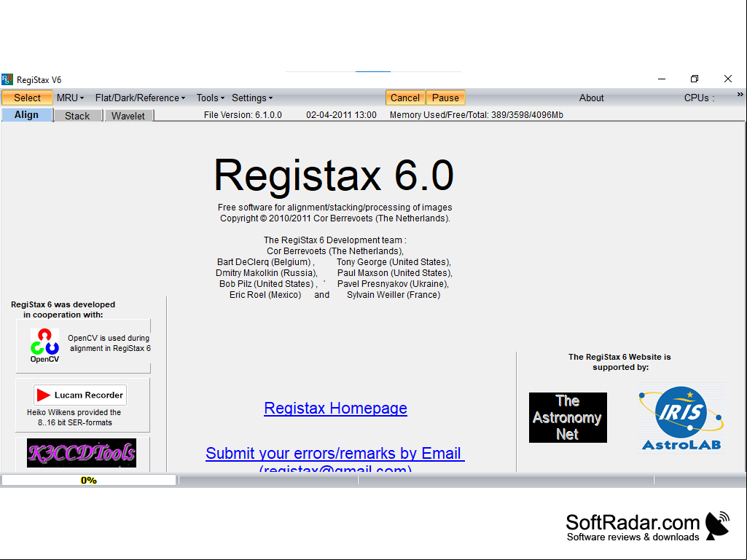747x560 pixels.
Task: Click the Lucam Recorder logo
Action: [x=80, y=395]
